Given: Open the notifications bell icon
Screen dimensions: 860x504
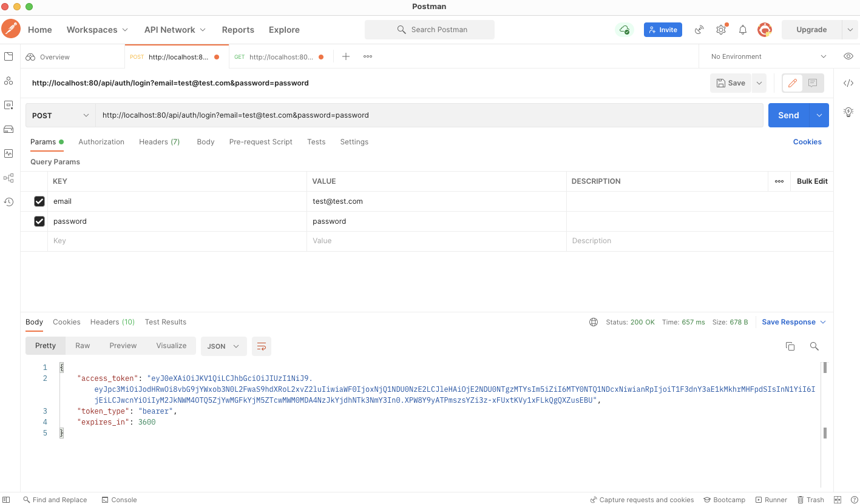Looking at the screenshot, I should tap(743, 30).
